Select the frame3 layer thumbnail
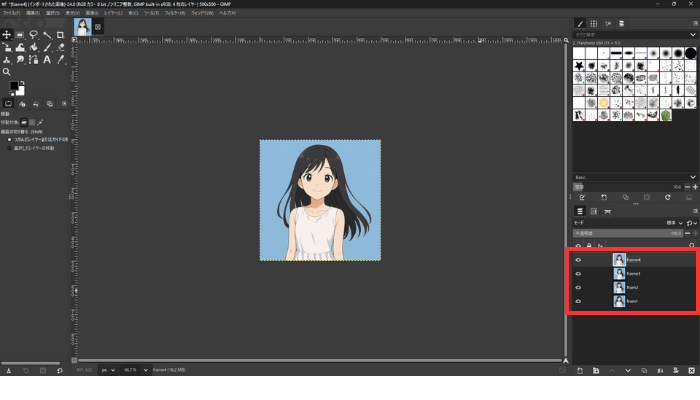The width and height of the screenshot is (700, 400). click(x=619, y=274)
